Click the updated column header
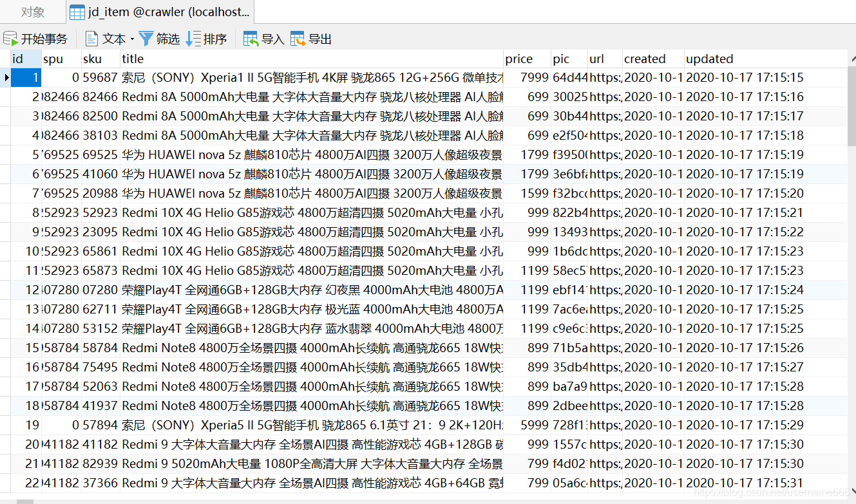 click(765, 59)
